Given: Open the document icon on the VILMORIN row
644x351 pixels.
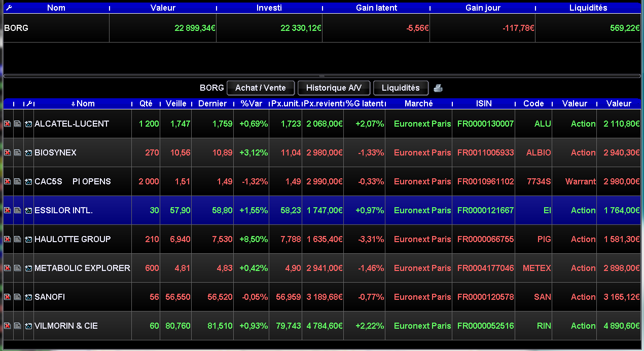Looking at the screenshot, I should click(x=18, y=326).
